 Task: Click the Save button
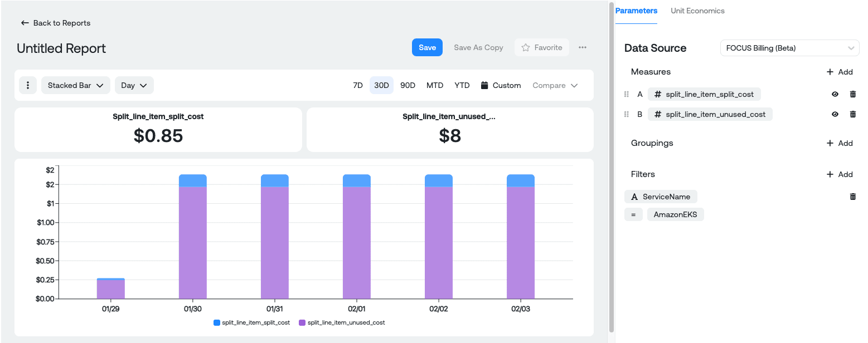(427, 47)
